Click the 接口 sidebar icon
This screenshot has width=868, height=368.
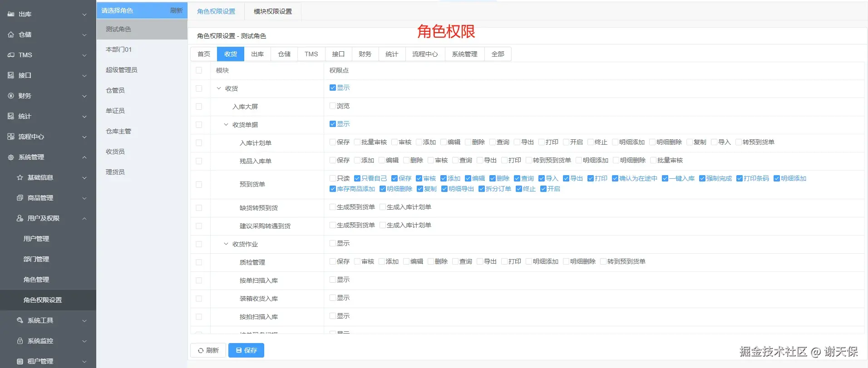click(11, 75)
